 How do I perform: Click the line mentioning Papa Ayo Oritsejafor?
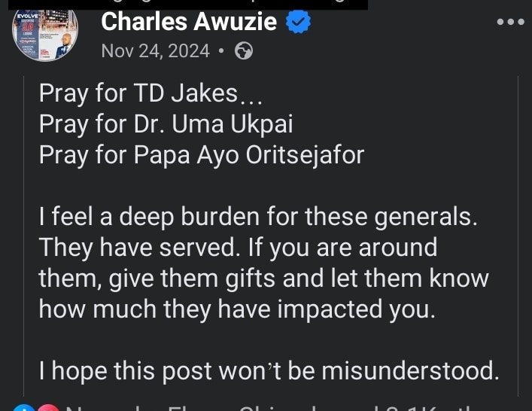pyautogui.click(x=201, y=154)
